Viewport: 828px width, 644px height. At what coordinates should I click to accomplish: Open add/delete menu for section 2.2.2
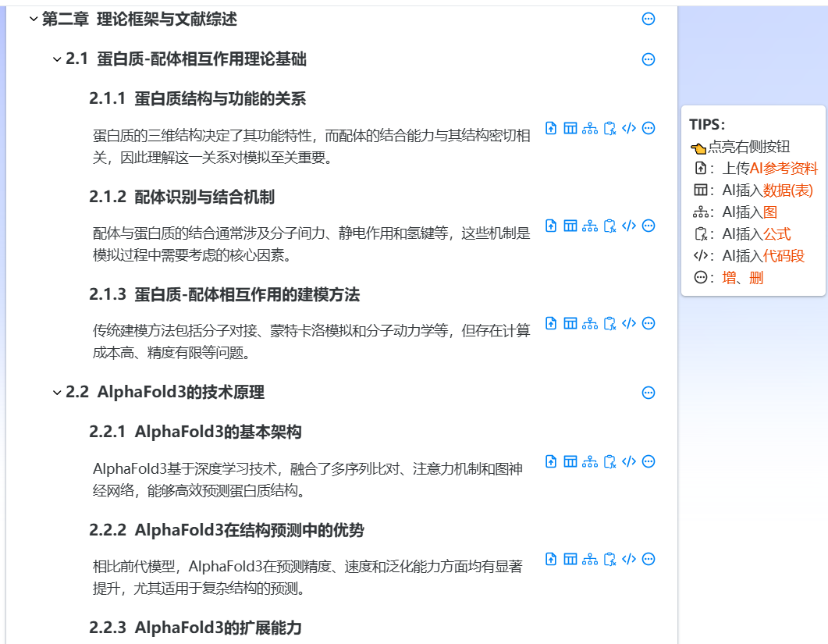(x=649, y=560)
